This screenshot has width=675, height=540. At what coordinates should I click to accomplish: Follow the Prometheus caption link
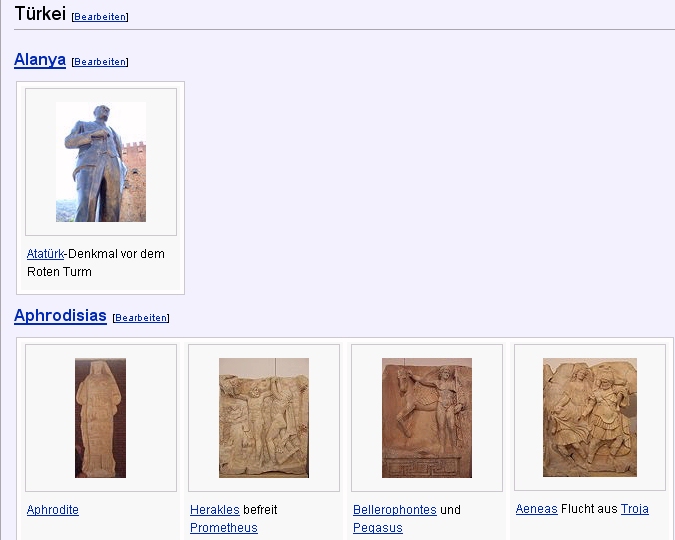pyautogui.click(x=223, y=528)
